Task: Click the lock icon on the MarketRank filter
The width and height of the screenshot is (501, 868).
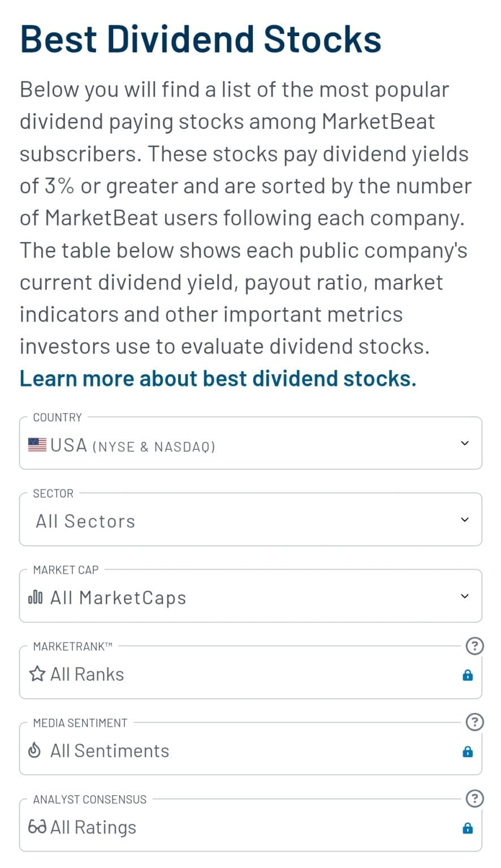Action: pyautogui.click(x=468, y=675)
